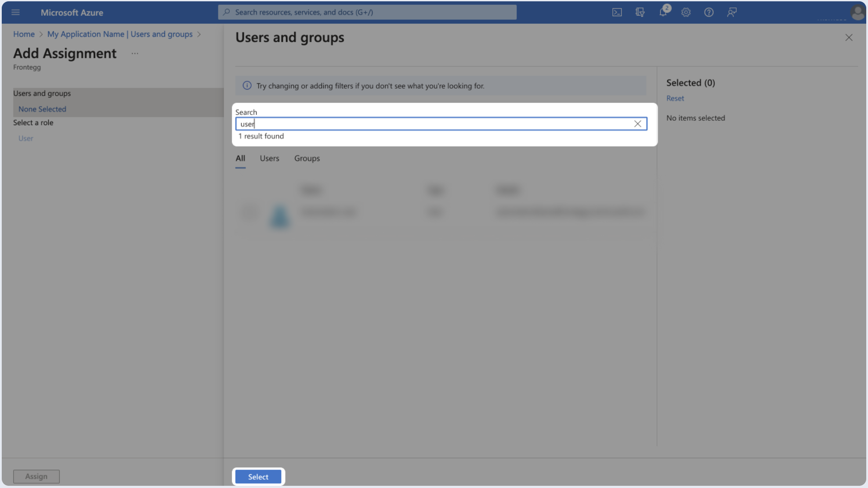The image size is (868, 488).
Task: Open the Help question mark icon
Action: click(709, 12)
